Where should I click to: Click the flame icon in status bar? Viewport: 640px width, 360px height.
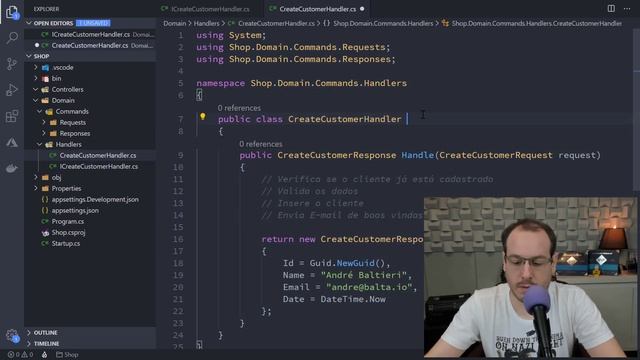[x=44, y=355]
